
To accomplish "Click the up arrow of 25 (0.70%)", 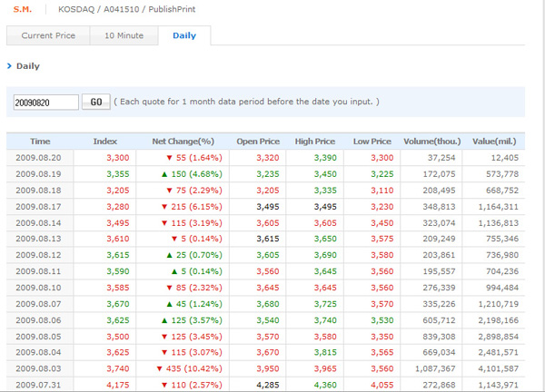I will (x=169, y=255).
